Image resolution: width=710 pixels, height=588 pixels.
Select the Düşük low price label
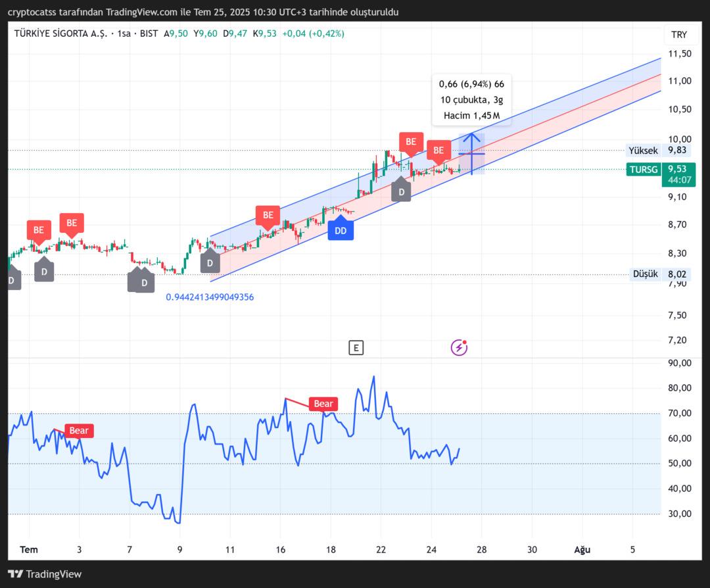(646, 274)
